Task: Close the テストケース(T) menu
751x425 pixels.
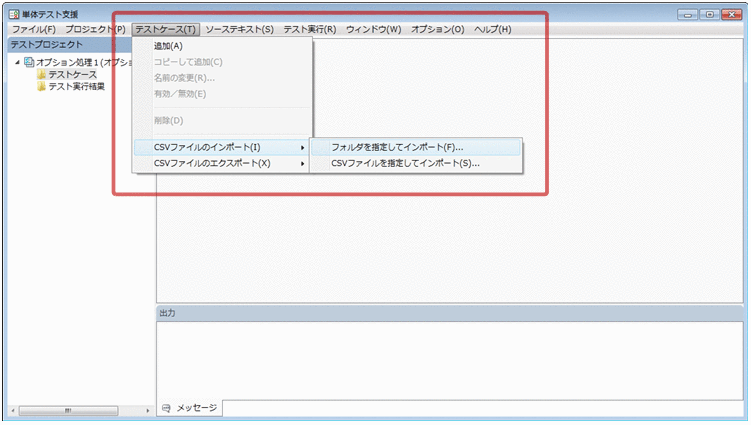Action: [x=166, y=29]
